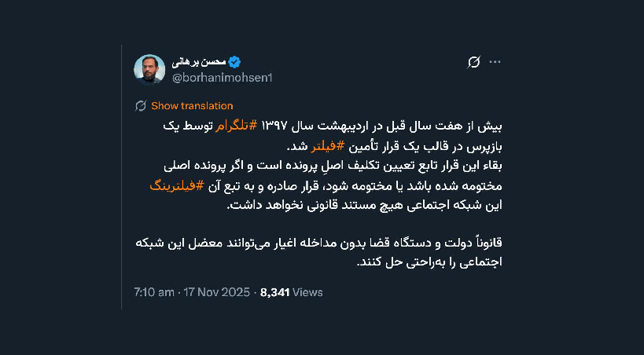
Task: Click the 8,341 Views counter
Action: coord(291,292)
